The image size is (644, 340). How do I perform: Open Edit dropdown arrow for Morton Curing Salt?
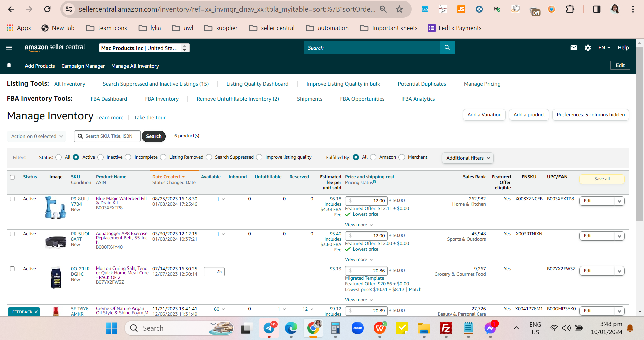[x=619, y=271]
